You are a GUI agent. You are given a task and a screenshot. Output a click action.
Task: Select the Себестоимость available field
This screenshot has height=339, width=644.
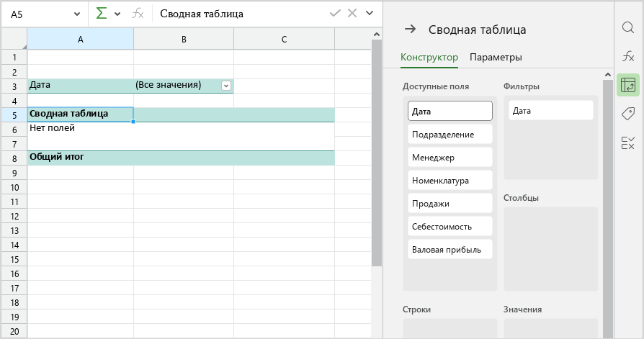click(450, 226)
